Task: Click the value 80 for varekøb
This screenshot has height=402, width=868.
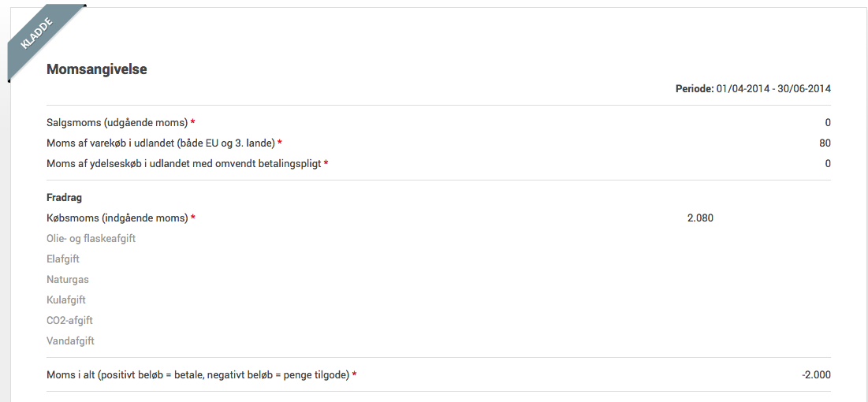Action: [x=825, y=143]
